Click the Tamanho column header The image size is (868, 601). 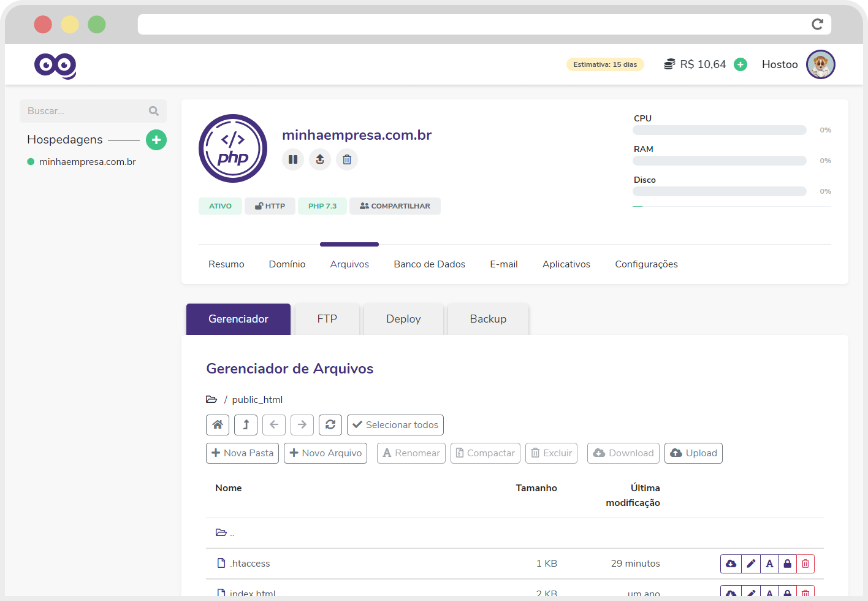pos(536,488)
